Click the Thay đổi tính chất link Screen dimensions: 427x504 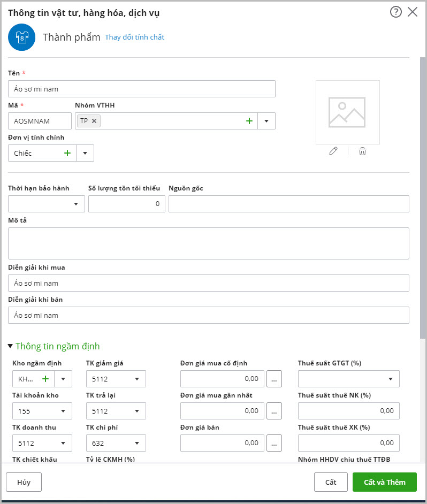click(134, 37)
